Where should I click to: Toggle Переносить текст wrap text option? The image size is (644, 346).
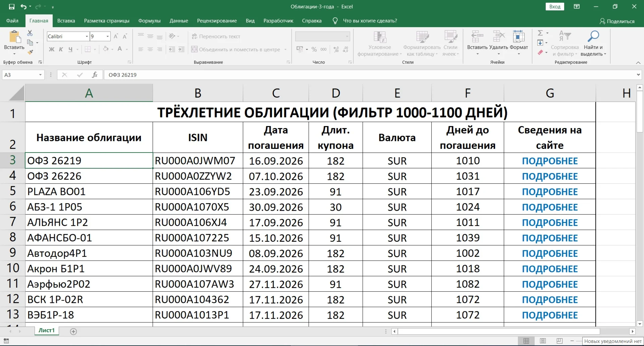pyautogui.click(x=216, y=36)
